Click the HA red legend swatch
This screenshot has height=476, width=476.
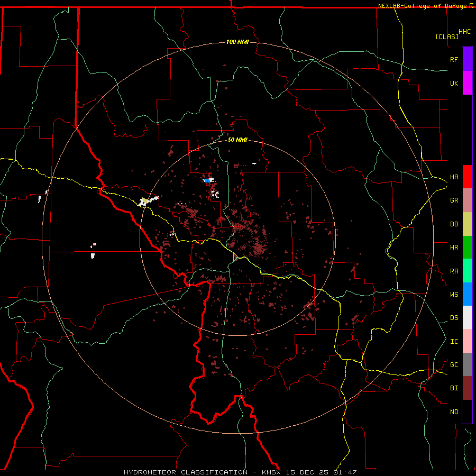pyautogui.click(x=467, y=177)
